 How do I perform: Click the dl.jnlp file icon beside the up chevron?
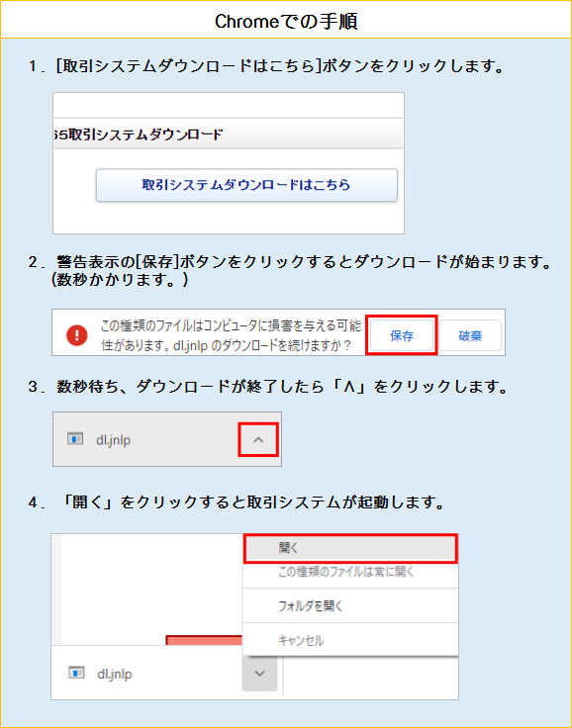(x=75, y=439)
